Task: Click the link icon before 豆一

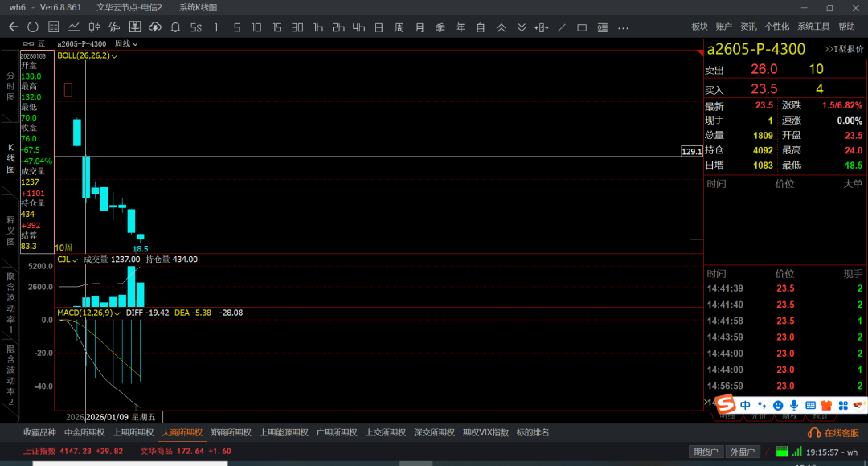Action: pyautogui.click(x=27, y=43)
